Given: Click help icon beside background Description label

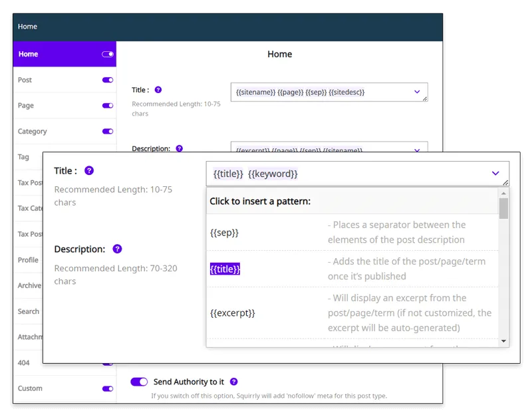Looking at the screenshot, I should tap(179, 149).
